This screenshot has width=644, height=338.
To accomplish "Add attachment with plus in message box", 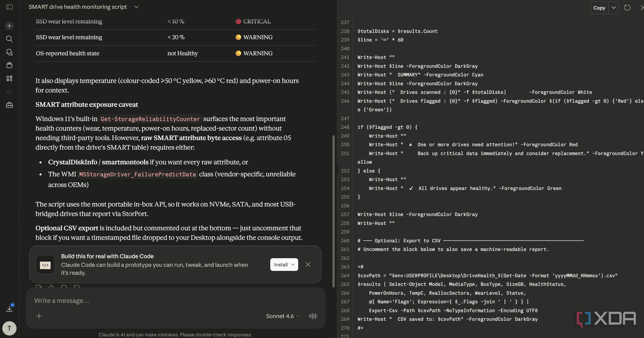I will (x=39, y=316).
